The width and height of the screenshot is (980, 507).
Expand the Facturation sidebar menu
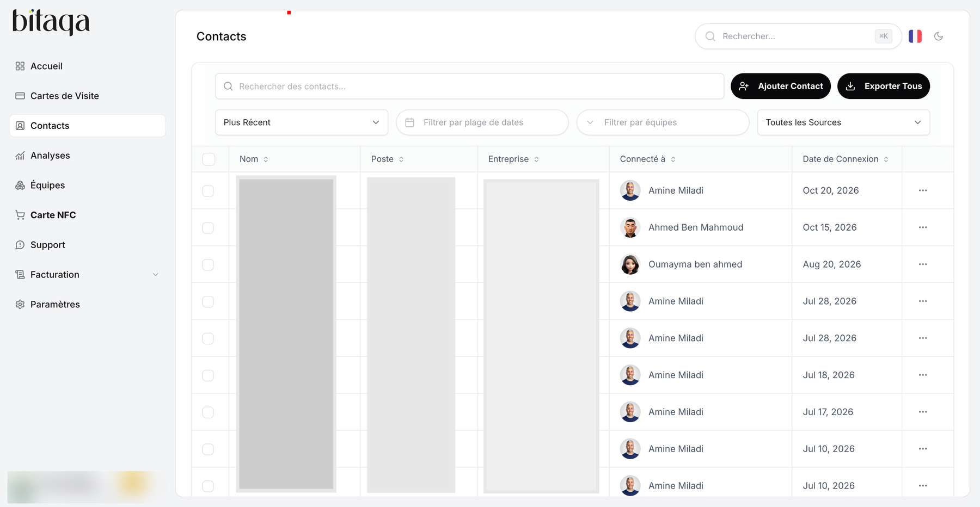click(87, 275)
